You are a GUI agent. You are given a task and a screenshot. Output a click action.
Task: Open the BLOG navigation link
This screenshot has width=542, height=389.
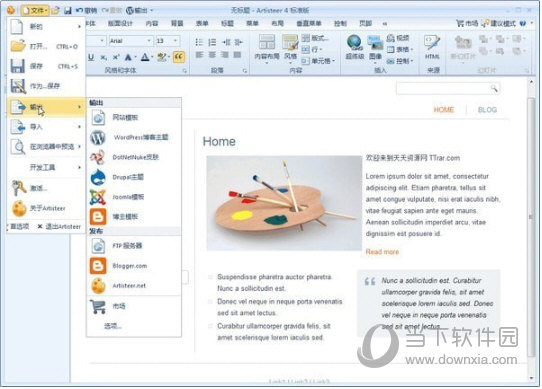[487, 110]
